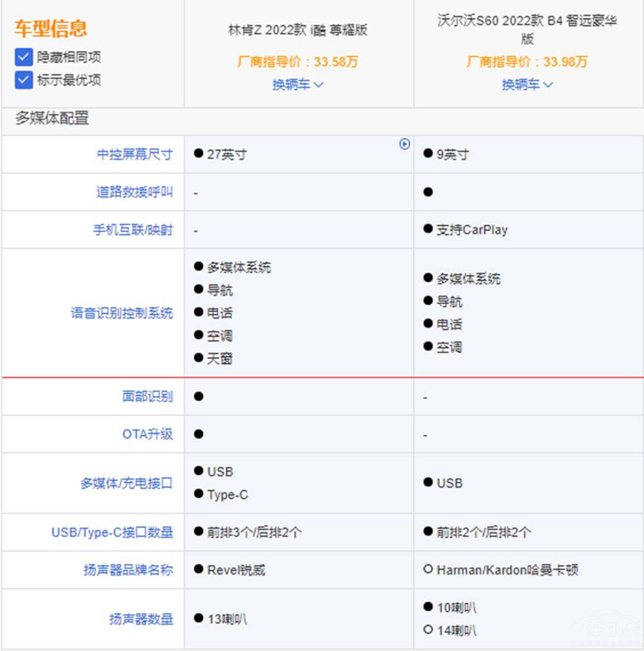
Task: Click the USB/Type-C接口数量 row label
Action: pos(112,533)
